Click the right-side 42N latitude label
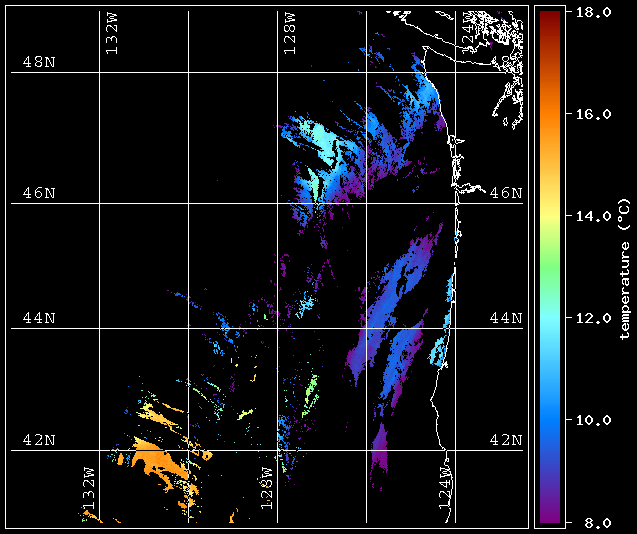637x534 pixels. 506,440
